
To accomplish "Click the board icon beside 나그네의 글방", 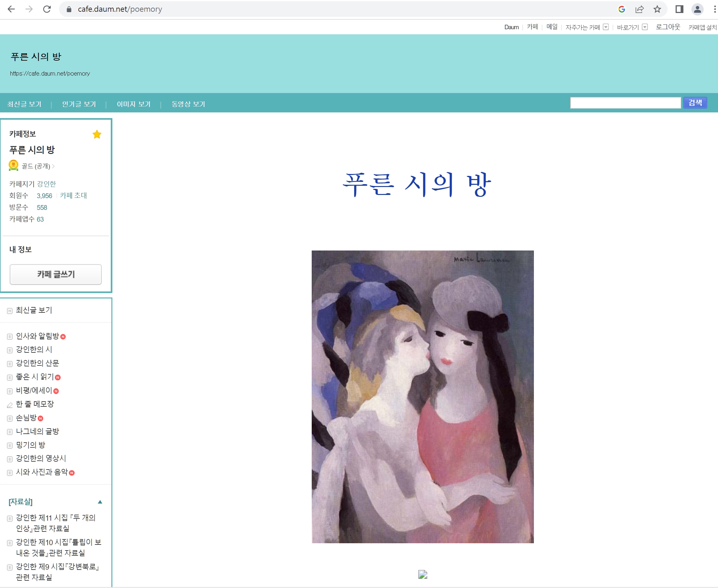I will pos(10,432).
